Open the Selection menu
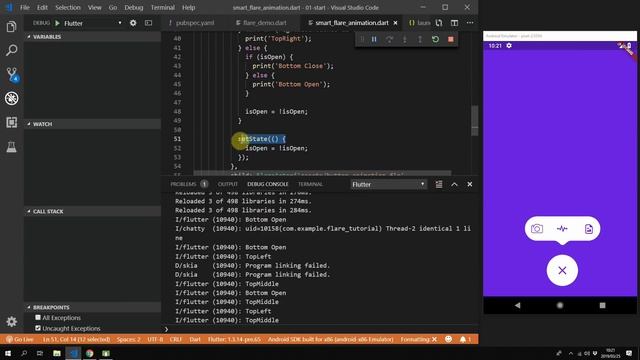The image size is (640, 360). tap(68, 7)
